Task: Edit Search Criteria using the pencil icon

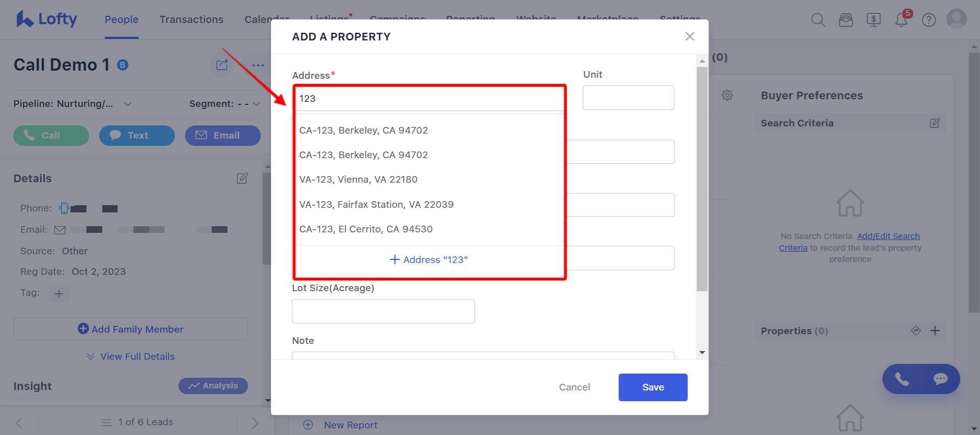Action: pyautogui.click(x=935, y=123)
